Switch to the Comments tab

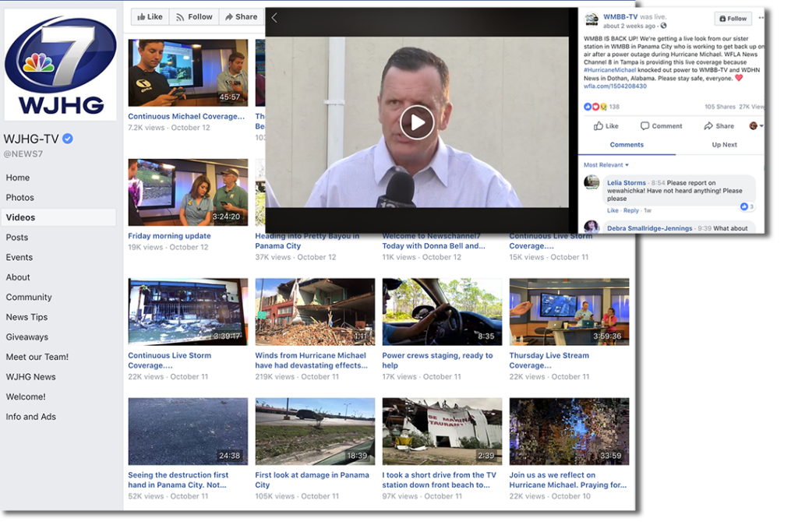tap(627, 145)
